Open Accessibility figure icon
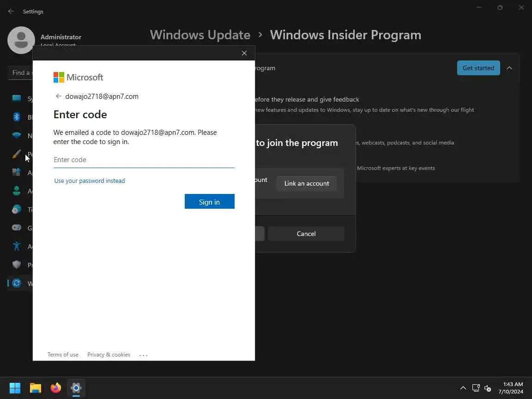 click(x=16, y=246)
